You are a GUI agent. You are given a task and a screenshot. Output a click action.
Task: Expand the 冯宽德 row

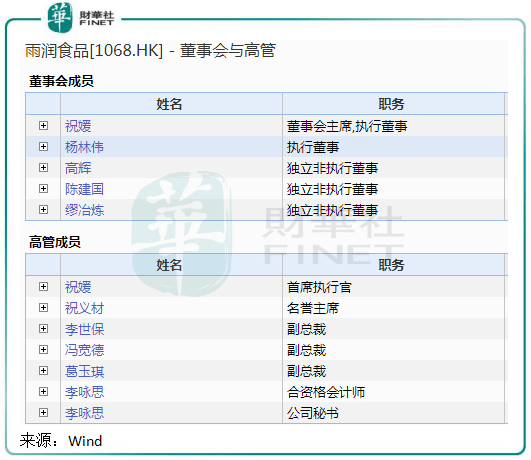43,350
